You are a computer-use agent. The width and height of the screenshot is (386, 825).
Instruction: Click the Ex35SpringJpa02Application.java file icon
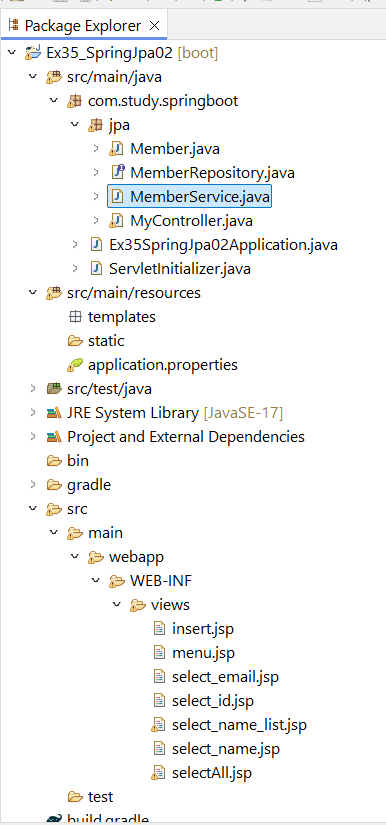point(96,245)
